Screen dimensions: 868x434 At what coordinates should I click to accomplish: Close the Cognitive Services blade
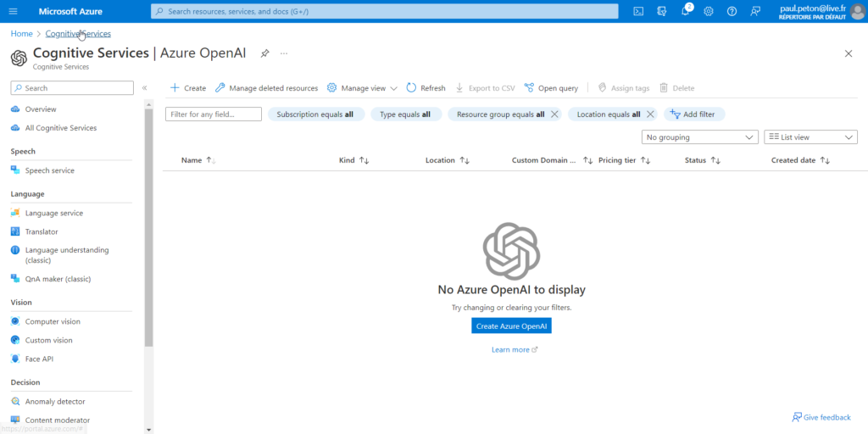848,53
